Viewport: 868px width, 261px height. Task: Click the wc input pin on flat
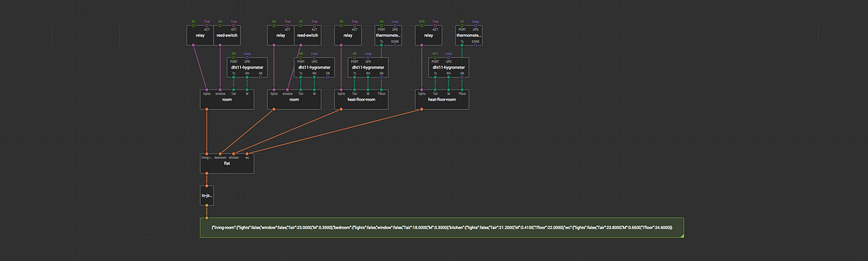(x=247, y=153)
